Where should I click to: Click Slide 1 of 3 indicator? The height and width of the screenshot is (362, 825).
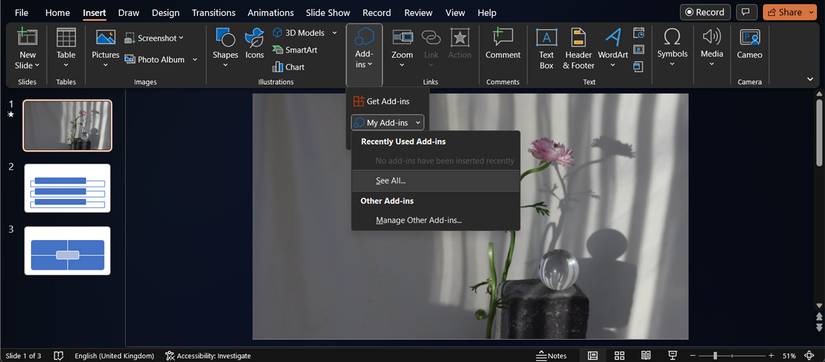(x=23, y=356)
